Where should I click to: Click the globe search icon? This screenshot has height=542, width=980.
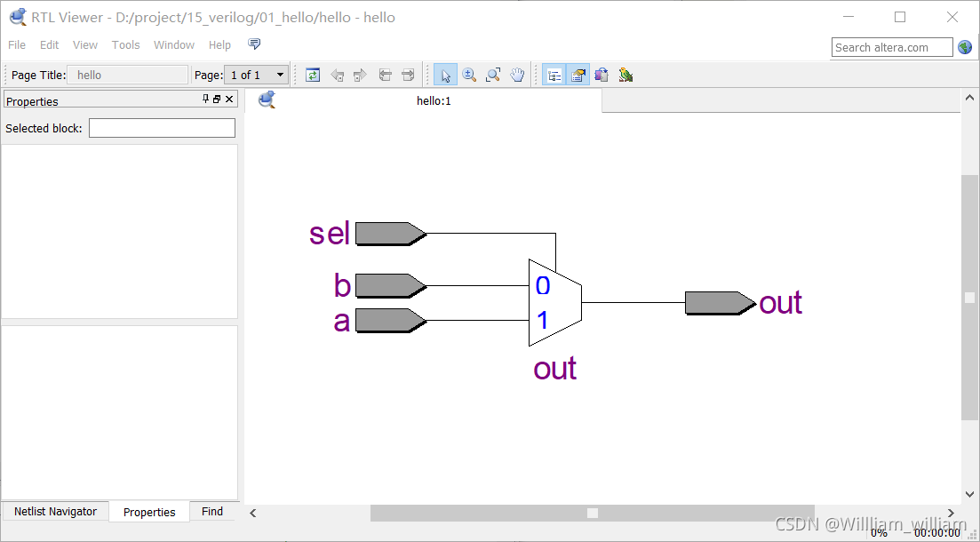965,47
